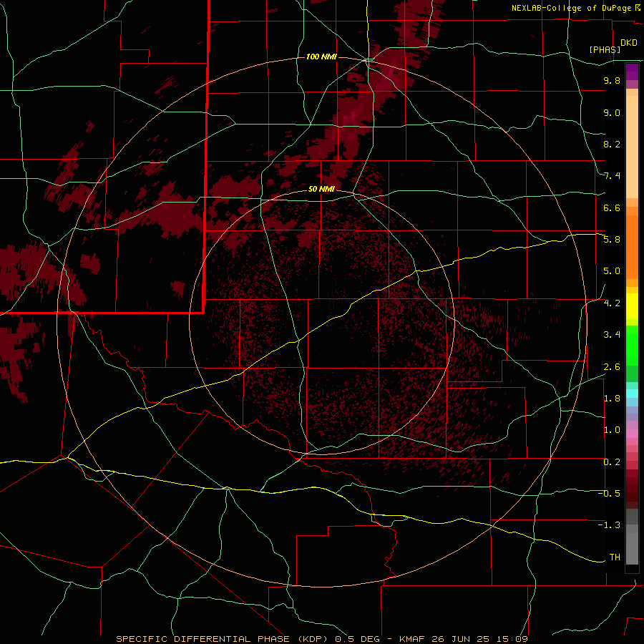Pick the peach band of the color scale
644x644 pixels.
[x=632, y=144]
